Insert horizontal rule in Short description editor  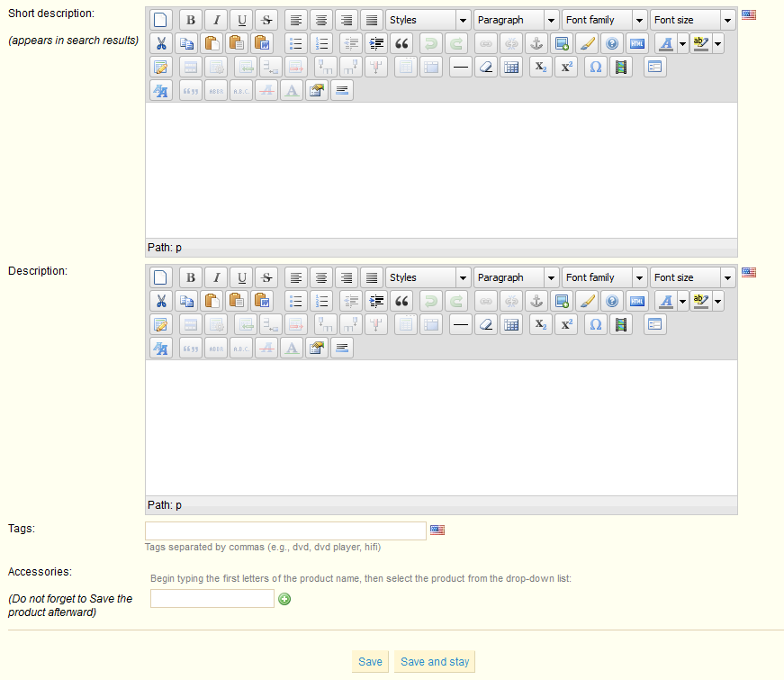(x=461, y=67)
